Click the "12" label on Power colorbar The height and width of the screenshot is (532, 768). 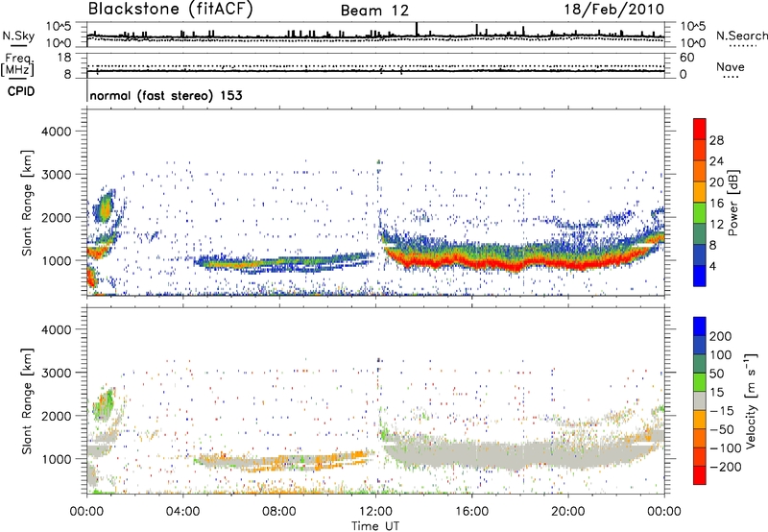click(716, 225)
